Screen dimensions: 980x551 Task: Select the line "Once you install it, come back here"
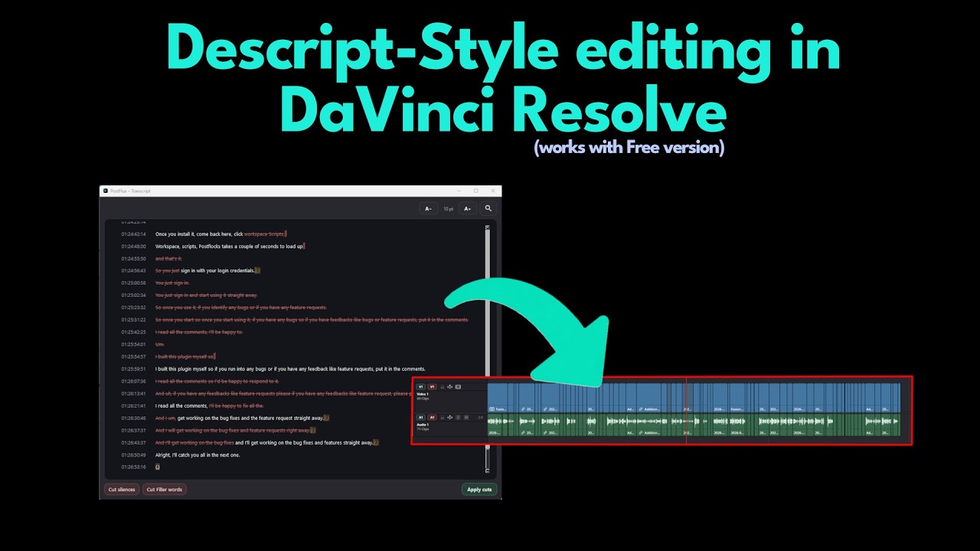[x=220, y=233]
